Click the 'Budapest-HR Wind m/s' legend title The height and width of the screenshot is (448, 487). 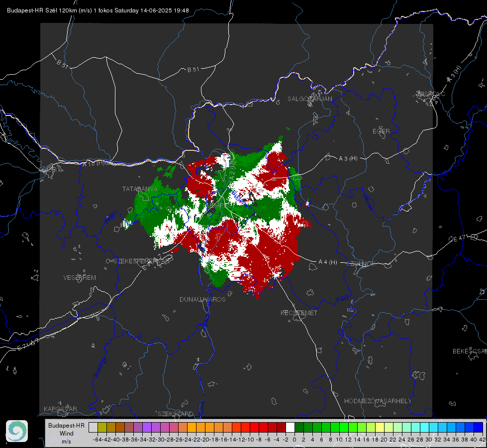tap(67, 434)
